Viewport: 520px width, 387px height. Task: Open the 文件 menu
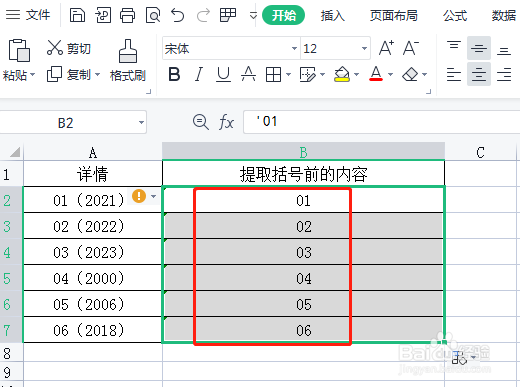pos(28,15)
